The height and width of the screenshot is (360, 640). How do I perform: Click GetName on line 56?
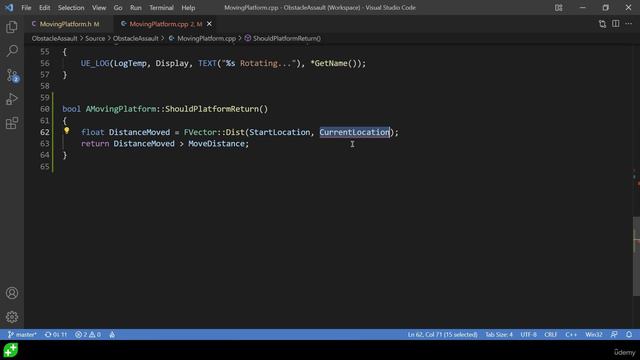click(x=331, y=63)
